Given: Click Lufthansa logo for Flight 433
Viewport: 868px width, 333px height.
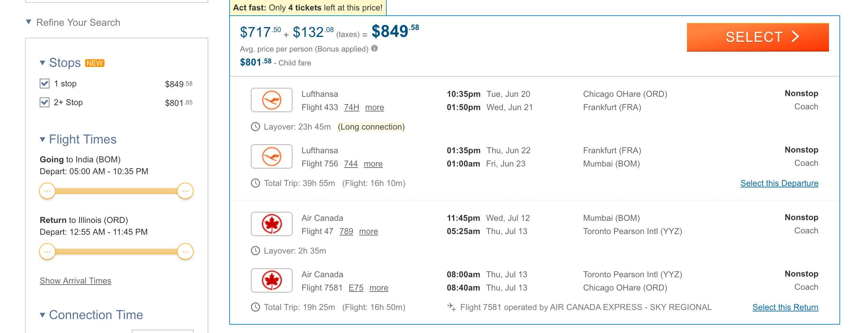Looking at the screenshot, I should tap(272, 100).
